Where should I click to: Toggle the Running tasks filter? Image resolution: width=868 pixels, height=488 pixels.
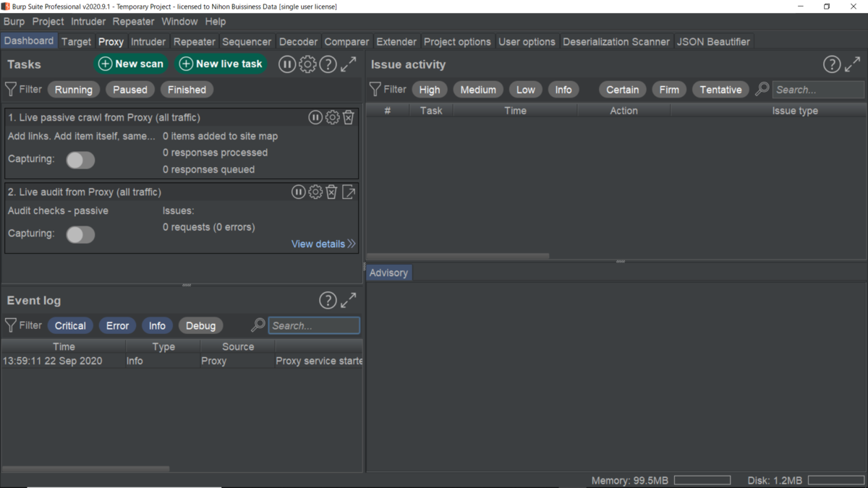[73, 90]
